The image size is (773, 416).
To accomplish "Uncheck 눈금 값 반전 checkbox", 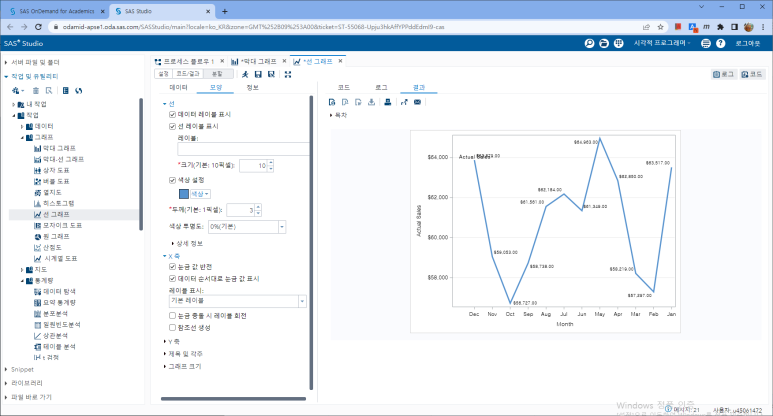I will tap(173, 267).
